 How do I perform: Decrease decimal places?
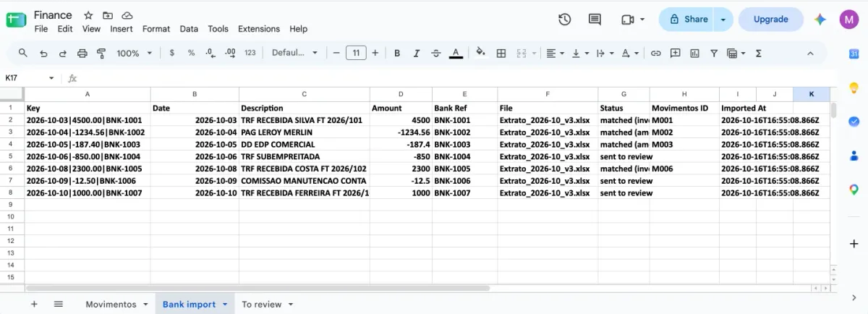point(210,53)
